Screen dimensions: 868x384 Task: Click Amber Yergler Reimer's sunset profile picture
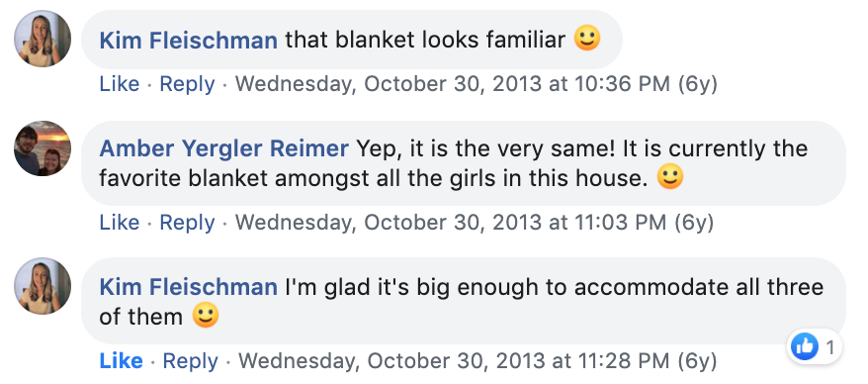(43, 147)
